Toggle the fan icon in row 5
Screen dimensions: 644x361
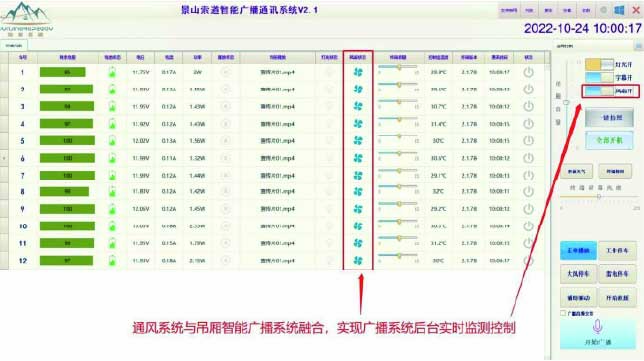(358, 140)
